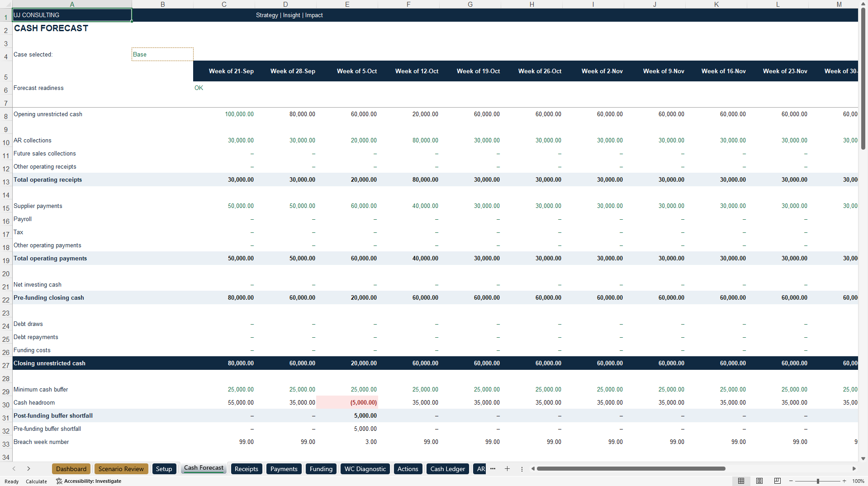Select column A header

click(x=72, y=4)
